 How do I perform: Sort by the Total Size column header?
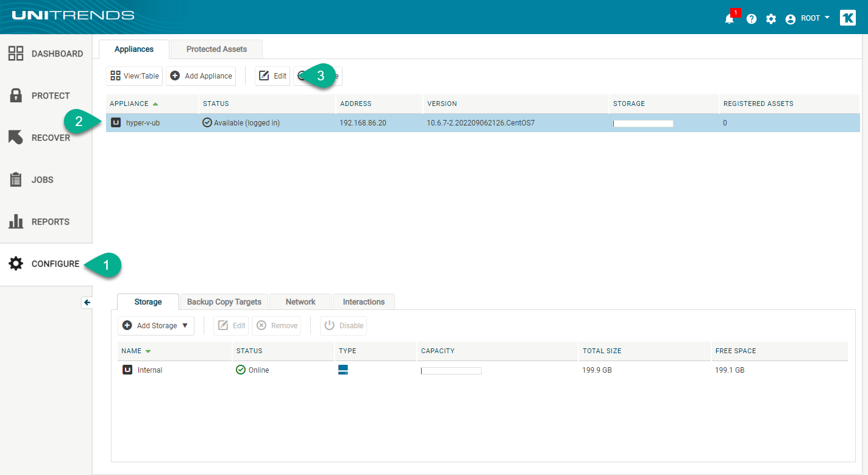pyautogui.click(x=644, y=351)
